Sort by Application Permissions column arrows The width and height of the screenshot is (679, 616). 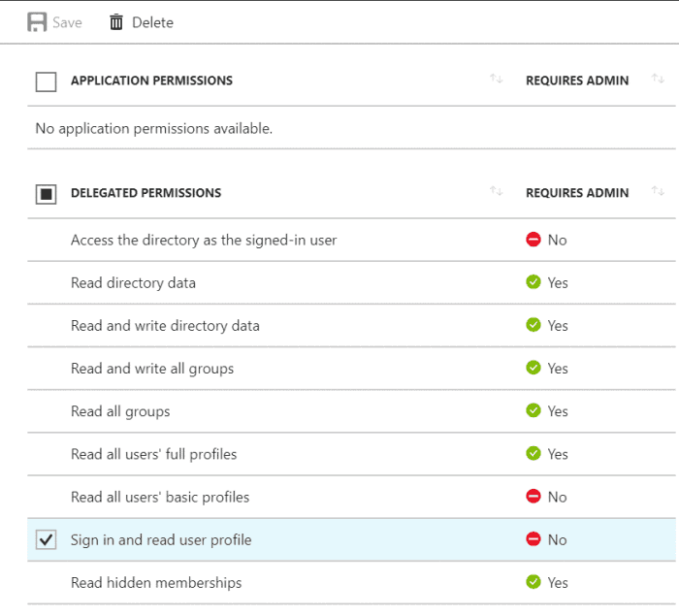point(497,80)
